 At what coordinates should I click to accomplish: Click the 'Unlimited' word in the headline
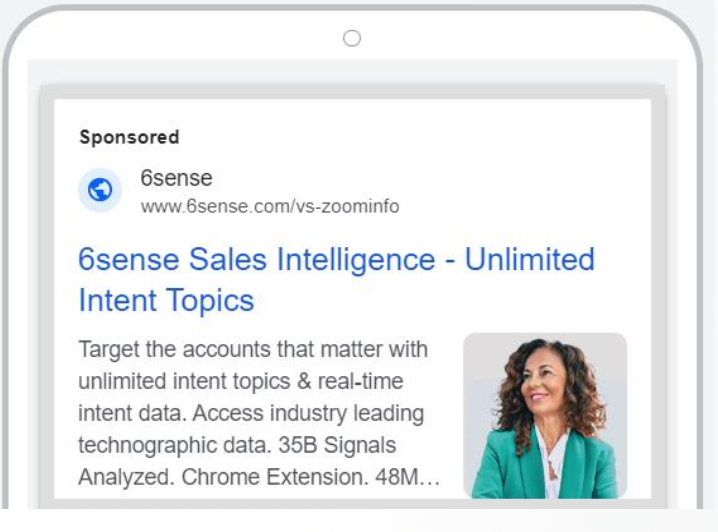coord(530,260)
